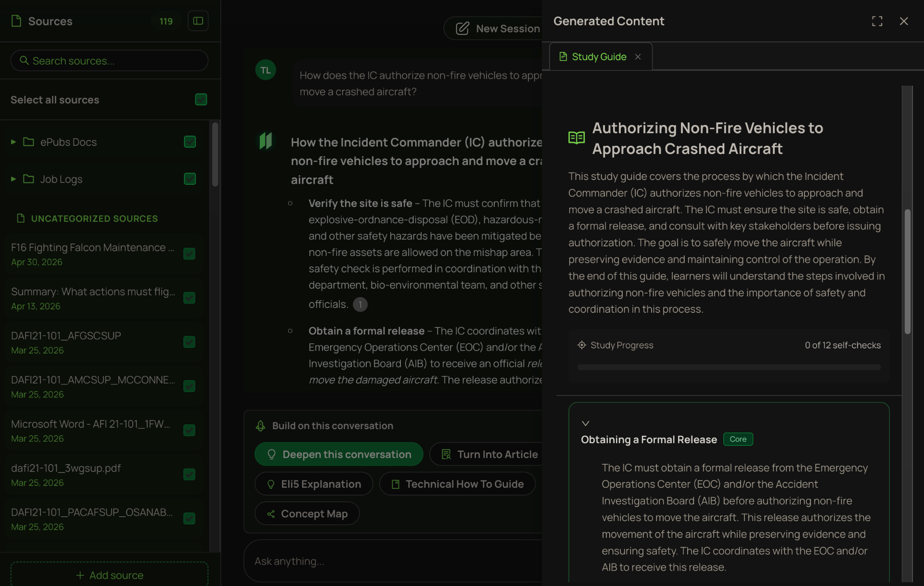Open the Summary: What actions must flig source
Image resolution: width=924 pixels, height=586 pixels.
pos(93,298)
